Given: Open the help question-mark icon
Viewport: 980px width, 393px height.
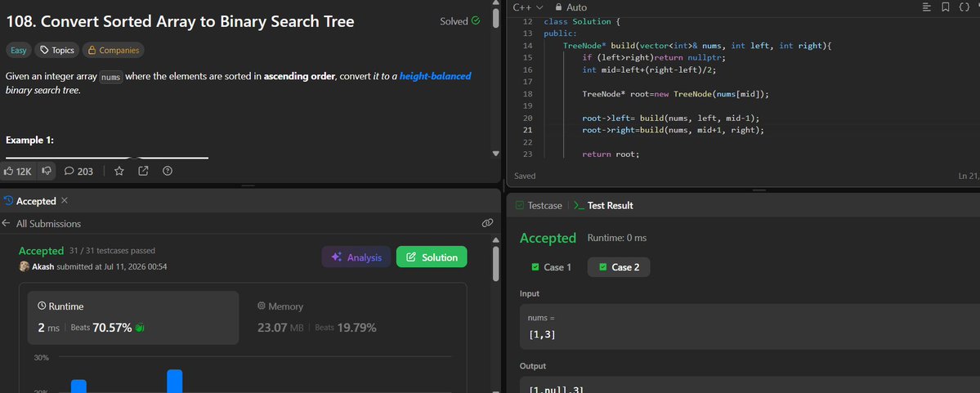Looking at the screenshot, I should coord(168,171).
